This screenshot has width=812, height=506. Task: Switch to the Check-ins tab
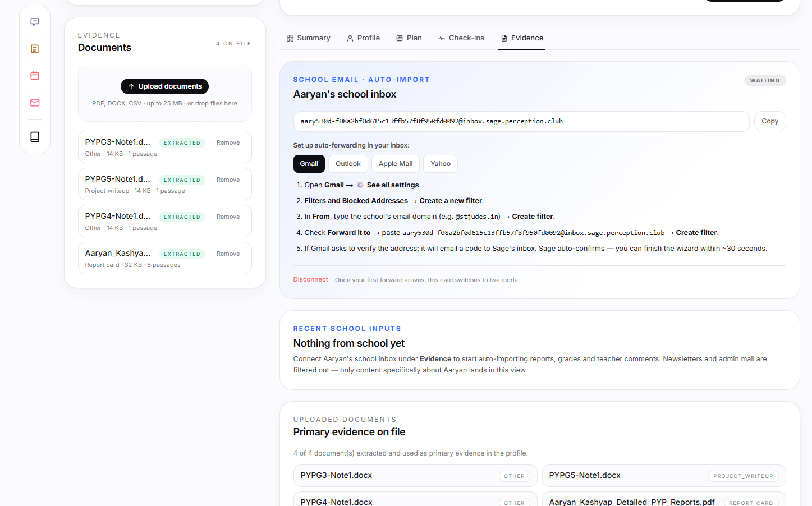point(461,38)
